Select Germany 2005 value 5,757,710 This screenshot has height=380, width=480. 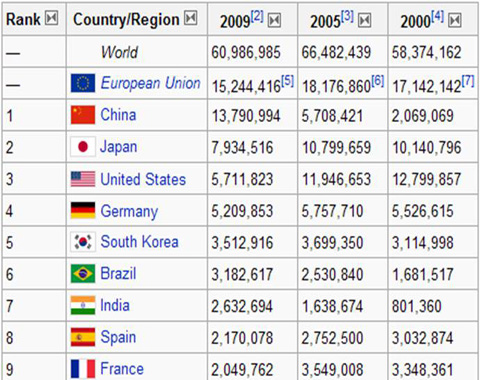pyautogui.click(x=332, y=211)
